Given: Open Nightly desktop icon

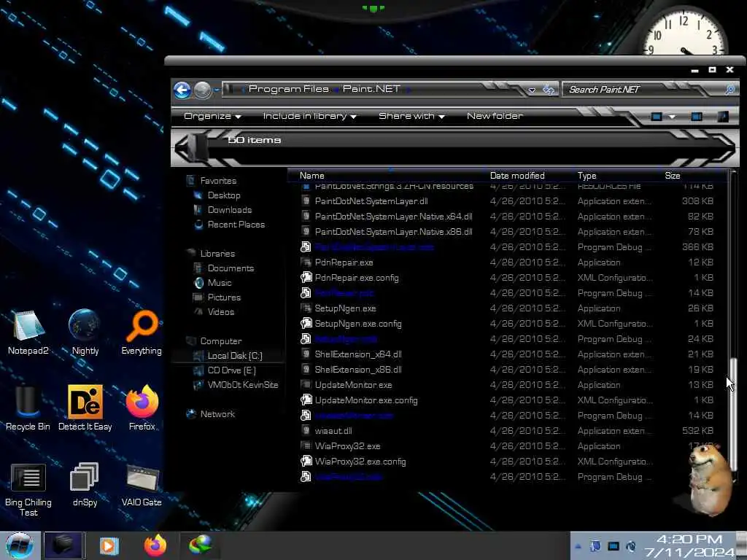Looking at the screenshot, I should (85, 332).
